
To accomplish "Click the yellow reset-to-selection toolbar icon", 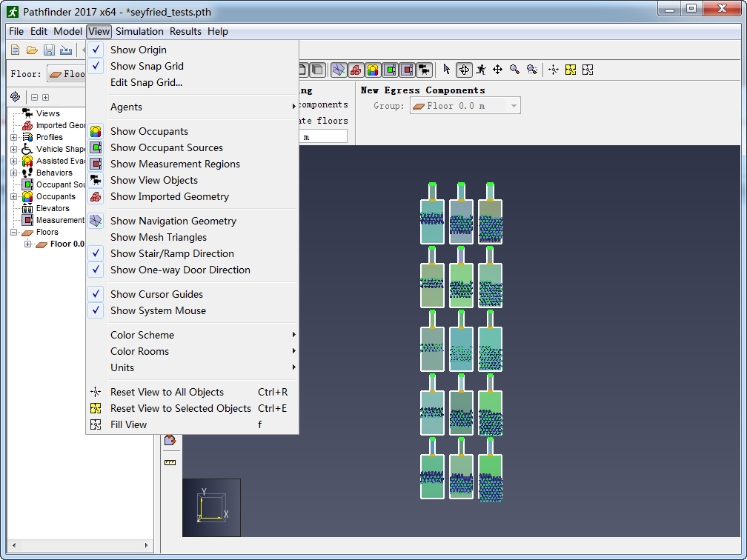I will 571,70.
